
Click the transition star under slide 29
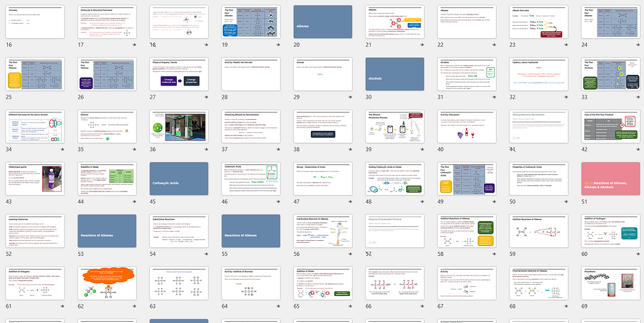pos(350,97)
